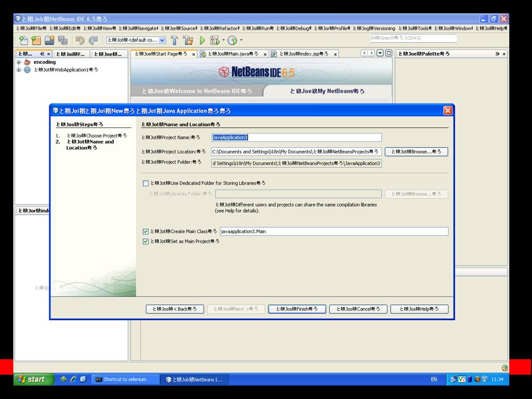Click the Open Project toolbar icon
The image size is (532, 399).
tap(49, 40)
